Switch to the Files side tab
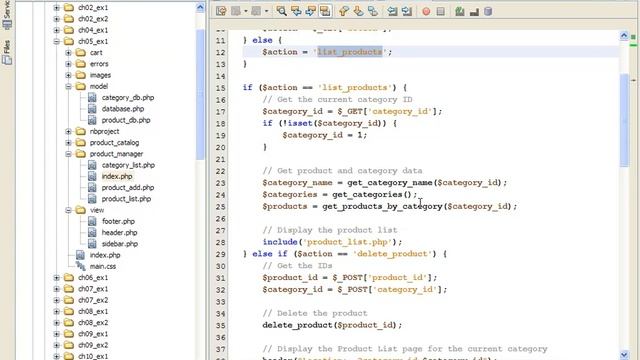This screenshot has width=640, height=360. (7, 52)
